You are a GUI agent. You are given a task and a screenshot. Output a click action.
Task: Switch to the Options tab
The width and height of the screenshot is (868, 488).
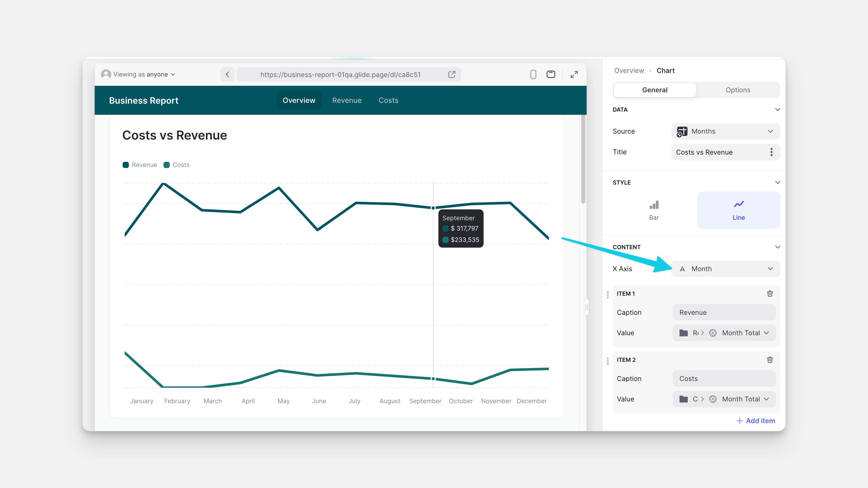(738, 90)
